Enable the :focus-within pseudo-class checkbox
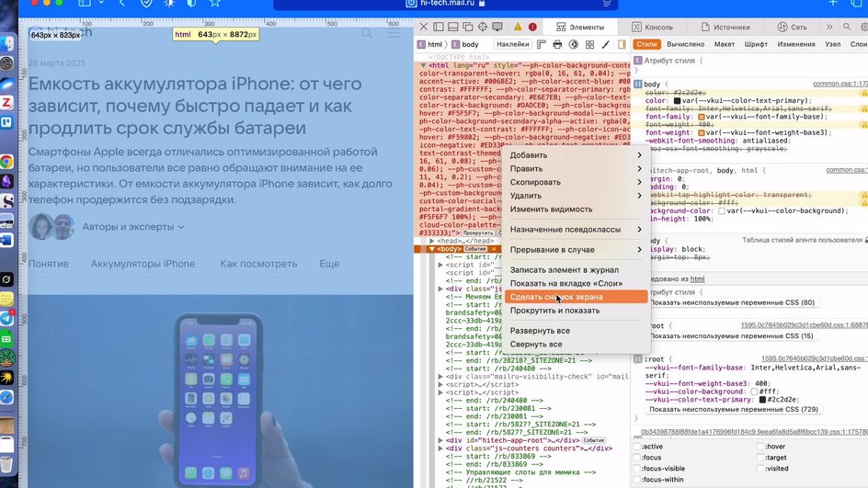This screenshot has width=868, height=488. point(637,480)
